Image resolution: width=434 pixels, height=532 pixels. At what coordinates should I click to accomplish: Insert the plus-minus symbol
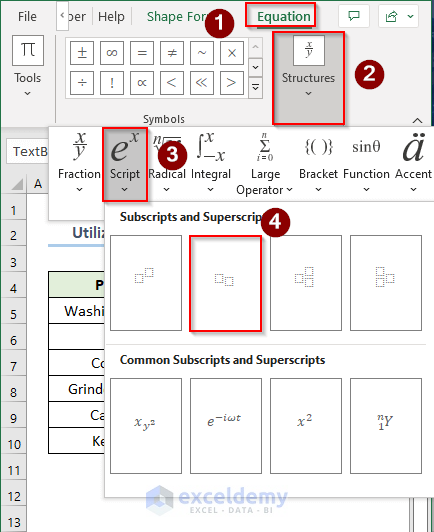point(82,53)
